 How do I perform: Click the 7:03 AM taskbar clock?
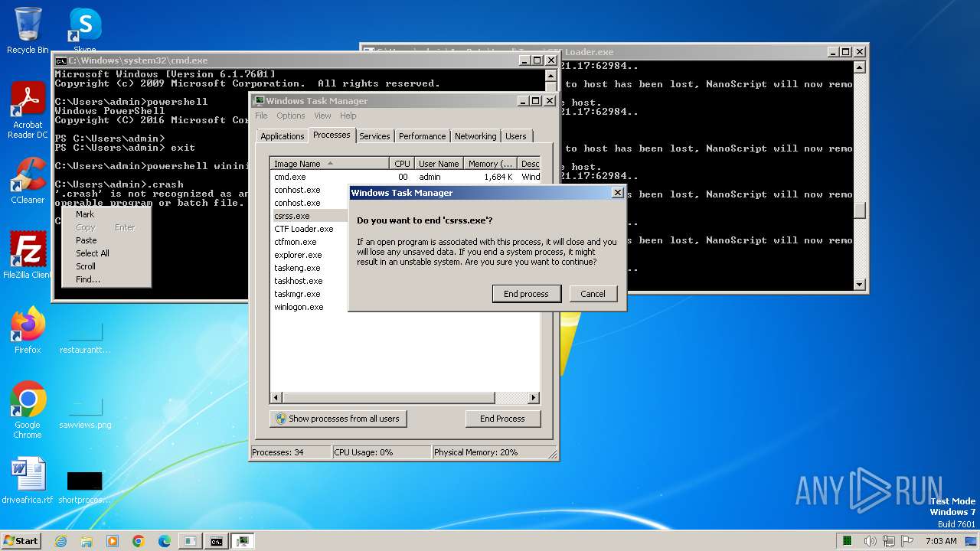(941, 541)
